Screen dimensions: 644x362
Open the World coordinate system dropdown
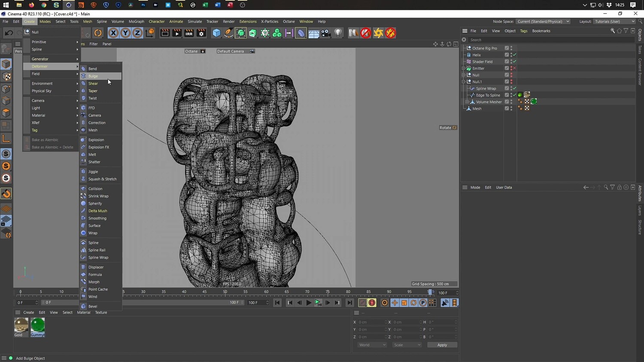click(372, 345)
